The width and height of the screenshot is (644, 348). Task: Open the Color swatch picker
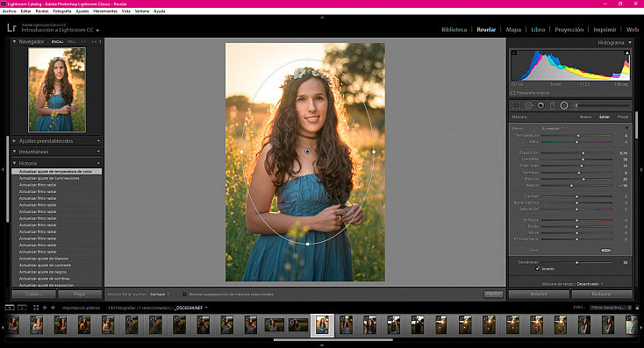[605, 250]
